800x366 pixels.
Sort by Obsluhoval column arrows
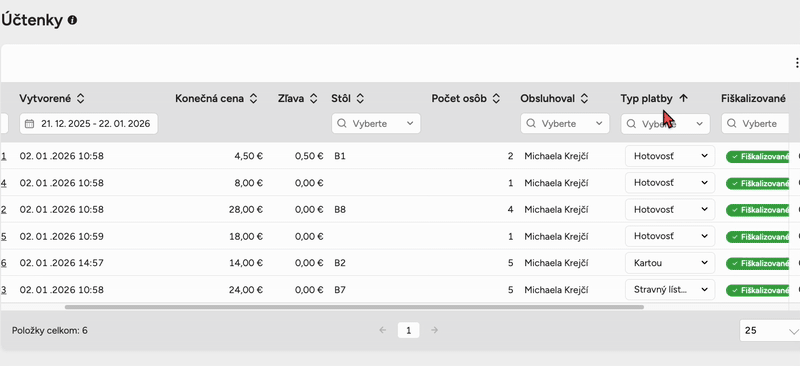coord(585,99)
